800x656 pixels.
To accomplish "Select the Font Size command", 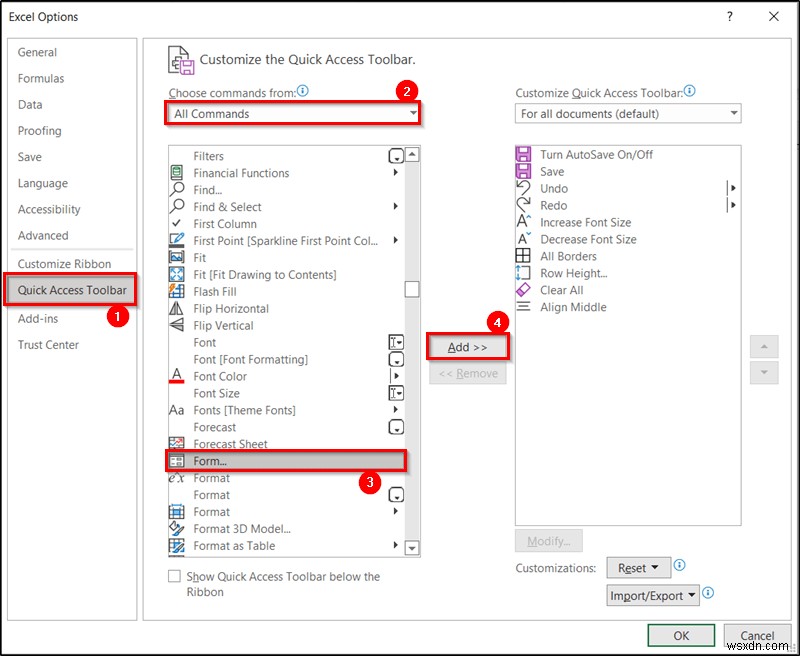I will click(x=287, y=393).
